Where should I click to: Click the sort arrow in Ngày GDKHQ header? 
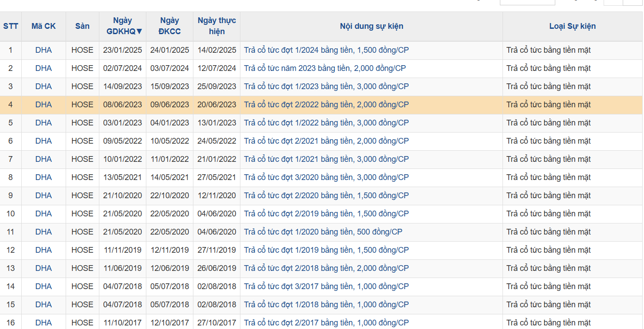(x=139, y=31)
